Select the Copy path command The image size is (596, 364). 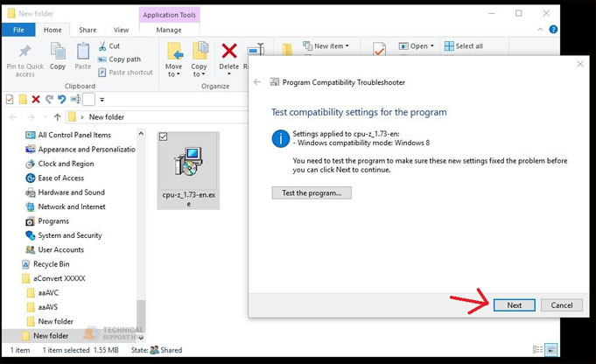124,59
